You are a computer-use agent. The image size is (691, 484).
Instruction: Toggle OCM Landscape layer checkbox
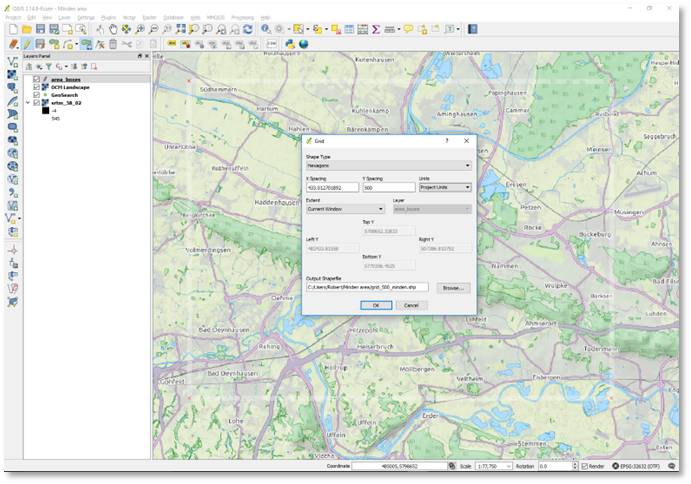pyautogui.click(x=37, y=87)
